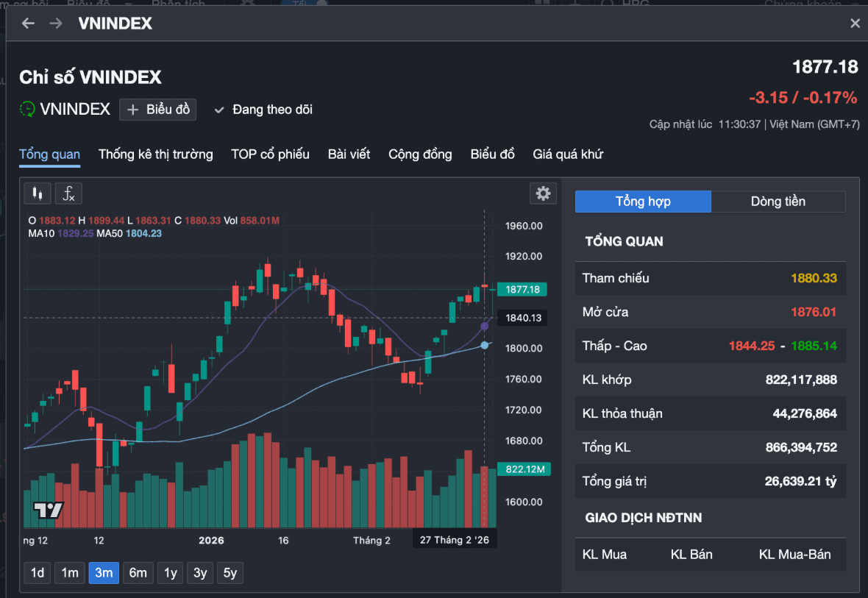Viewport: 868px width, 598px height.
Task: Click the Thấp value 1844.25
Action: [752, 346]
